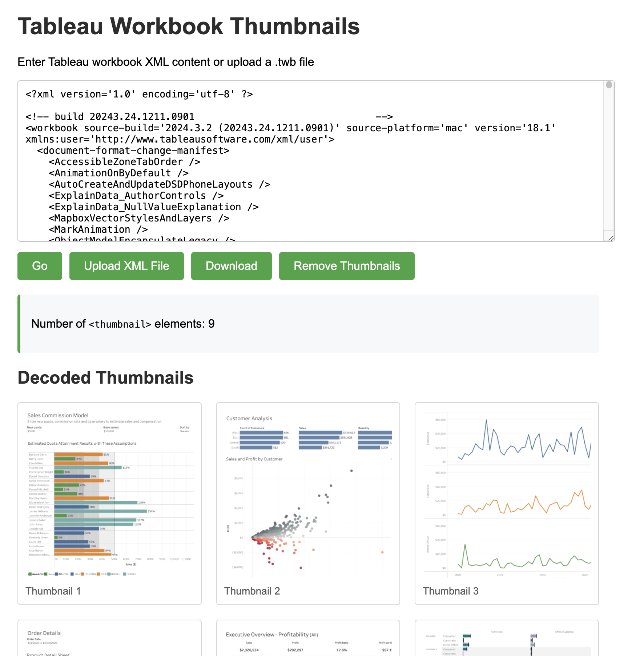This screenshot has height=656, width=644.
Task: Click the "Tableau Workbook Thumbnails" title
Action: point(189,26)
